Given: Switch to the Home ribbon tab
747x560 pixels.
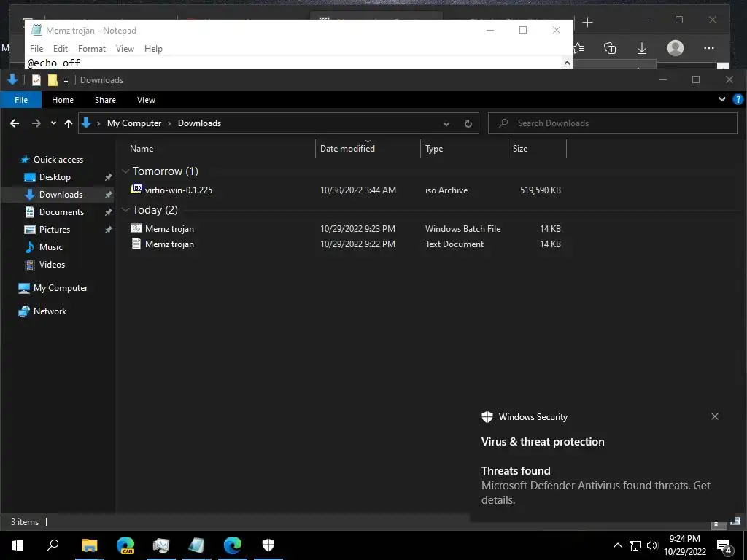Looking at the screenshot, I should 63,100.
